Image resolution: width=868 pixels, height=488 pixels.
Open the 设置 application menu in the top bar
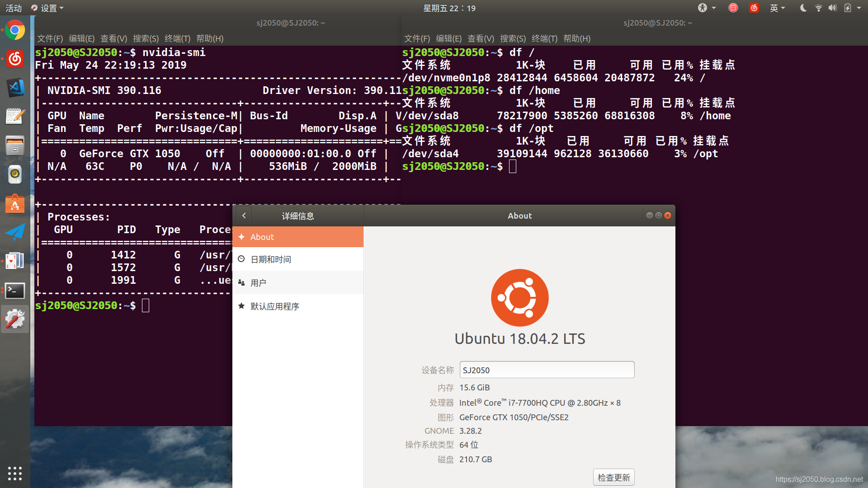[x=47, y=8]
